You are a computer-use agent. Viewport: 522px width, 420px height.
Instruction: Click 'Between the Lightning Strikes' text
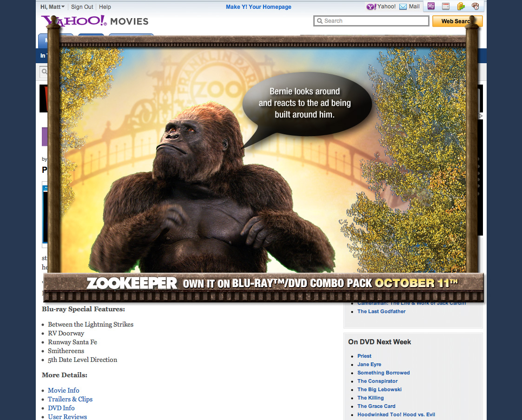tap(91, 324)
